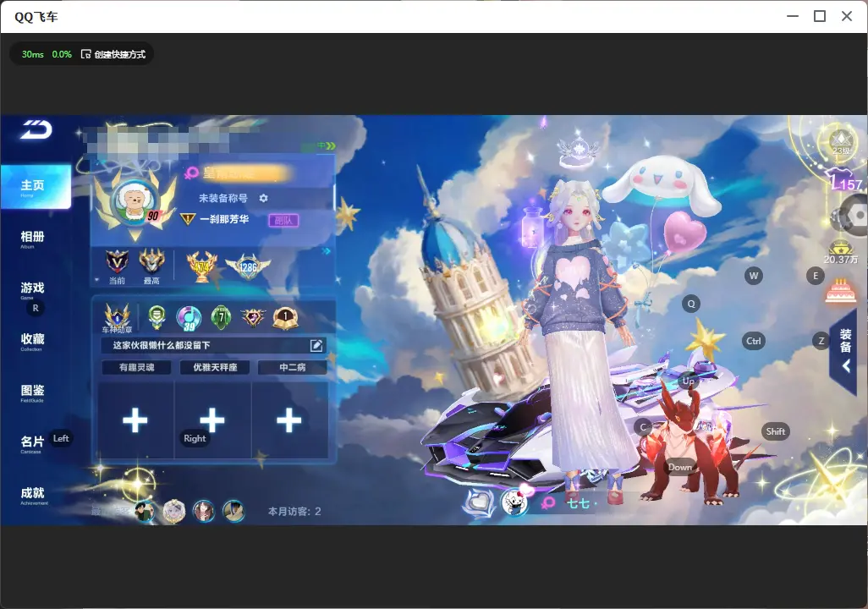Click the birthday cake icon

point(840,291)
